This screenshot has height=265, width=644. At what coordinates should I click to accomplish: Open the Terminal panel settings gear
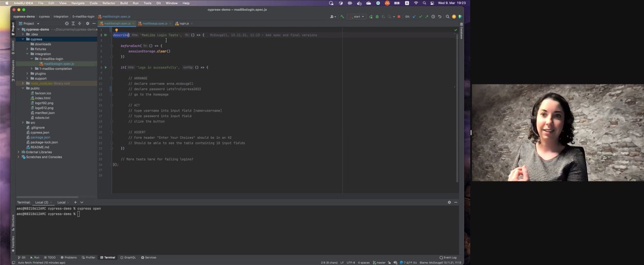click(450, 202)
